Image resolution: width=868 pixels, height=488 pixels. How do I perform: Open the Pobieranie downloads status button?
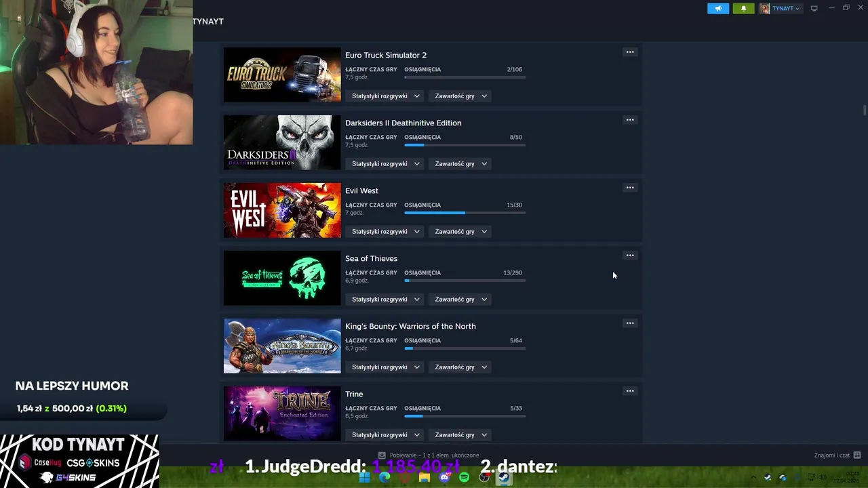429,455
